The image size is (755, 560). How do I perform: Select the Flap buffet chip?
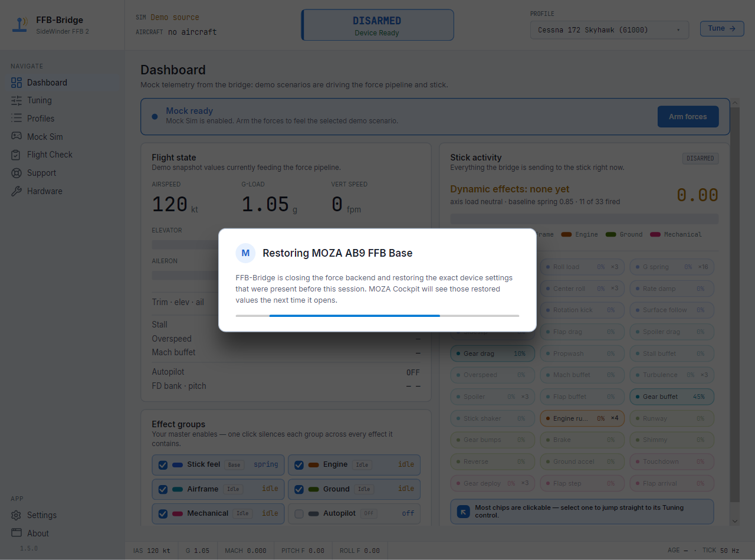pyautogui.click(x=582, y=397)
